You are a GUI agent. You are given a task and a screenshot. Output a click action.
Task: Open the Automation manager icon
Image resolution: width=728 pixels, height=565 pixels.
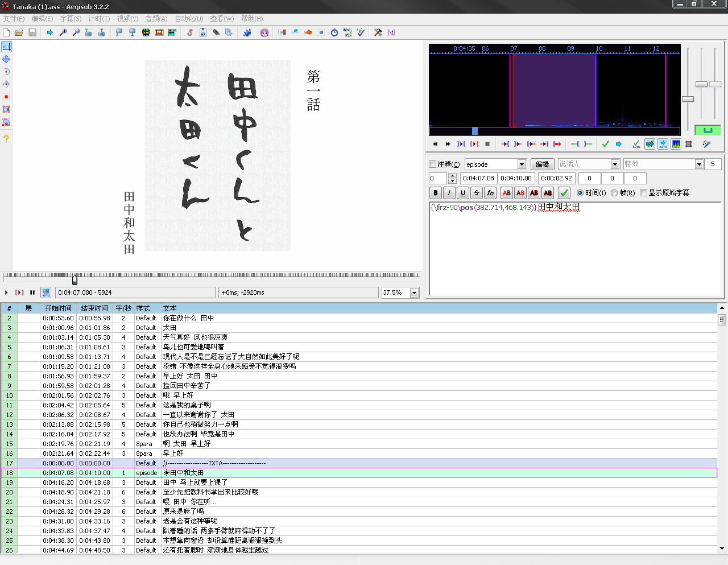click(247, 32)
